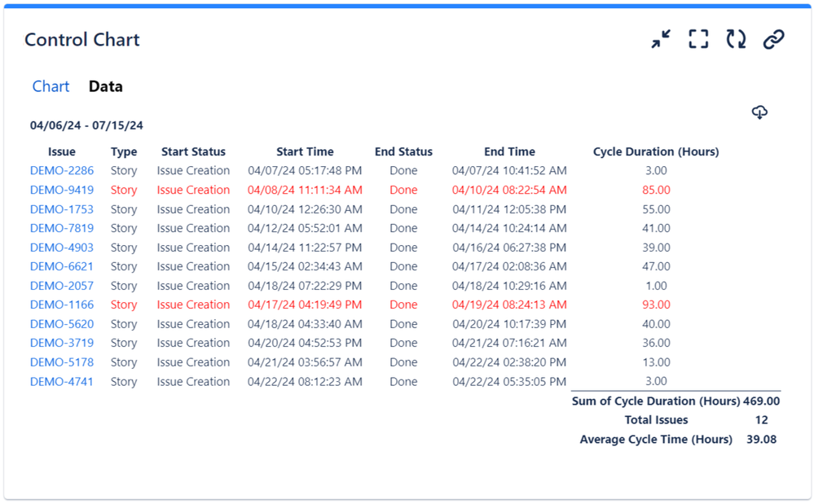Click start time 04/21/24 03:56:57 AM
Viewport: 814px width, 504px height.
pos(305,362)
